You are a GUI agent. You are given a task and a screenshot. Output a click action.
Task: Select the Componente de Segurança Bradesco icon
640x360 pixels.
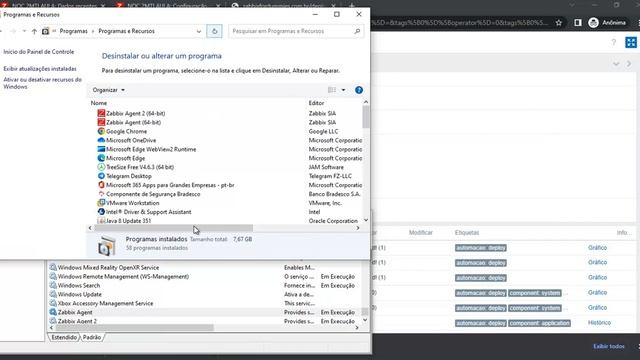[x=101, y=194]
